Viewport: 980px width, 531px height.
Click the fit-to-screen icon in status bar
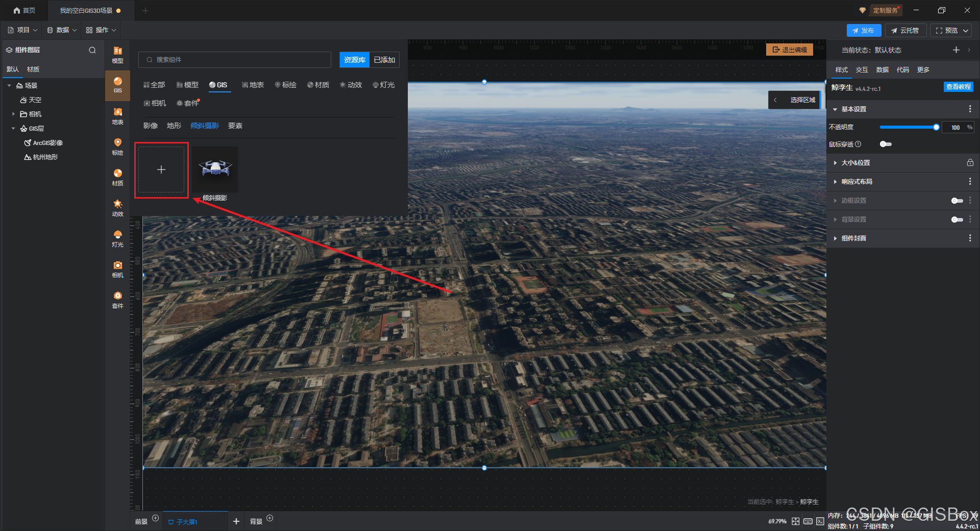(x=796, y=521)
